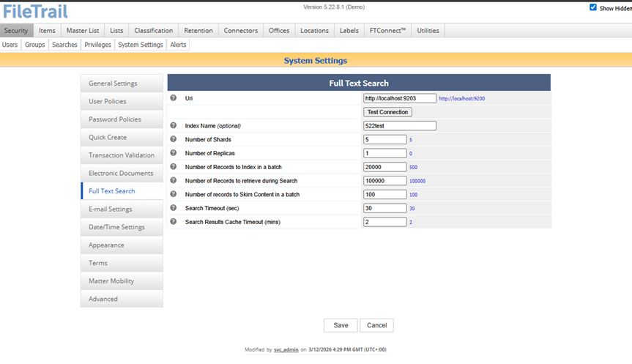The image size is (632, 364).
Task: Go to the Utilities tab
Action: pos(428,30)
